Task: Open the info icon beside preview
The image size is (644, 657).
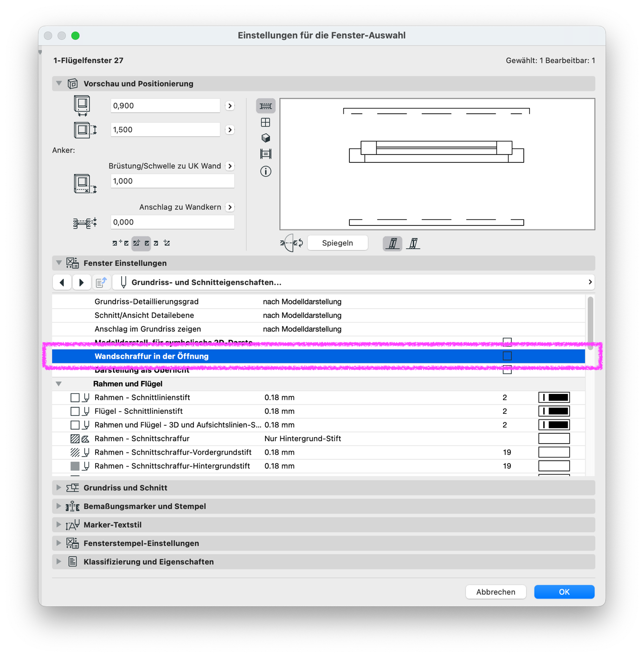Action: tap(265, 172)
